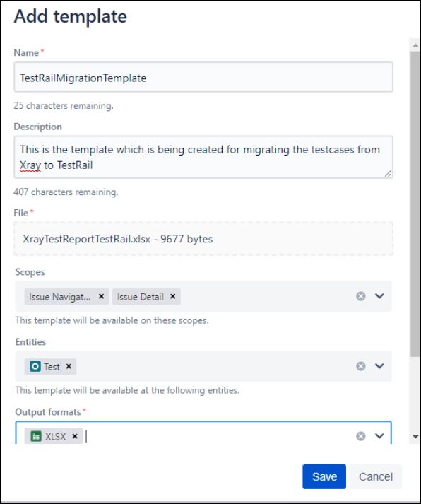Click the Test entity type icon
Viewport: 421px width, 504px height.
click(x=35, y=366)
